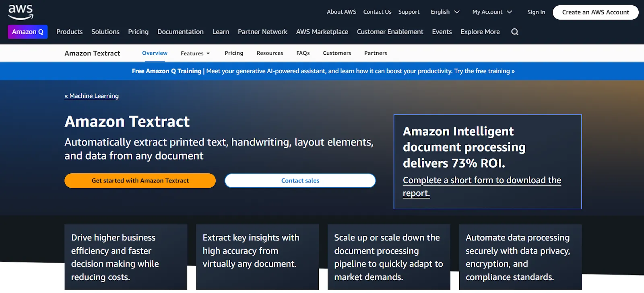Open the Events menu

(x=442, y=32)
